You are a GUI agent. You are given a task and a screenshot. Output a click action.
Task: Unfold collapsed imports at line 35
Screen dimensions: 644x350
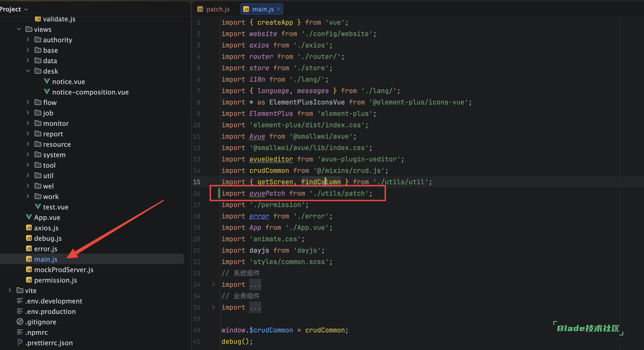click(x=213, y=307)
